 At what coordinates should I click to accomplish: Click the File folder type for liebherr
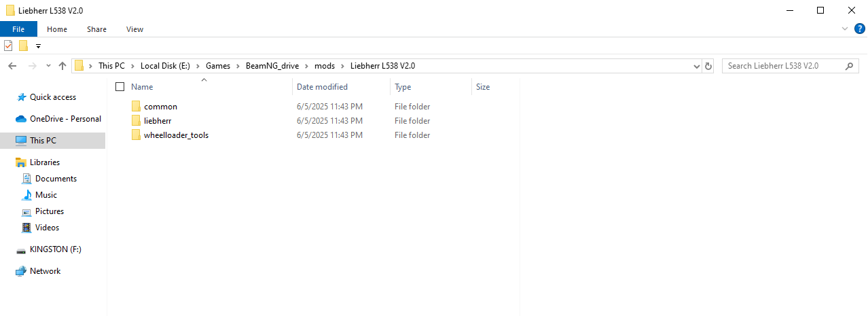[x=412, y=121]
